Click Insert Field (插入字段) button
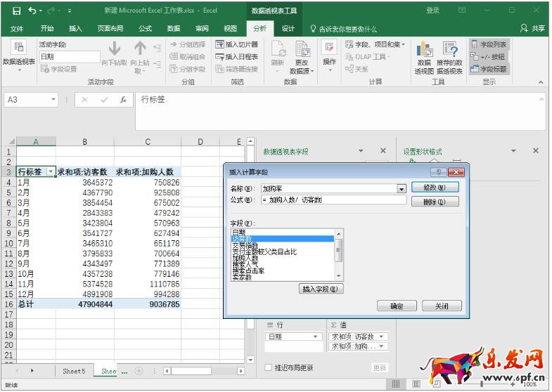Viewport: 552px width, 392px height. 321,289
